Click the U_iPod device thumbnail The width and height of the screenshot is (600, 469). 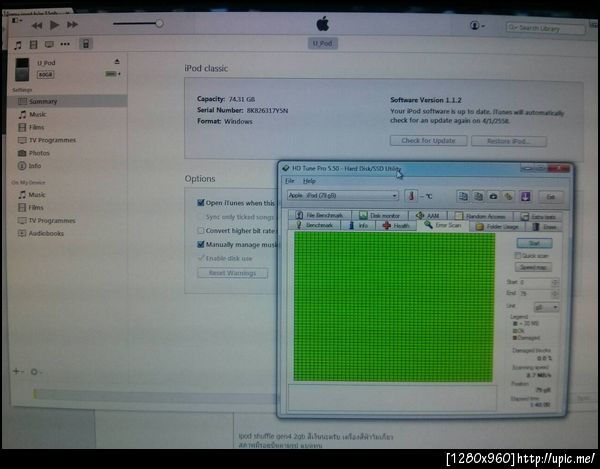22,69
